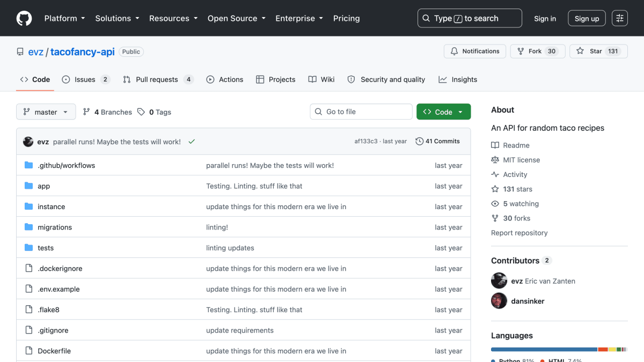Click the file icon for .flake8

pos(29,310)
